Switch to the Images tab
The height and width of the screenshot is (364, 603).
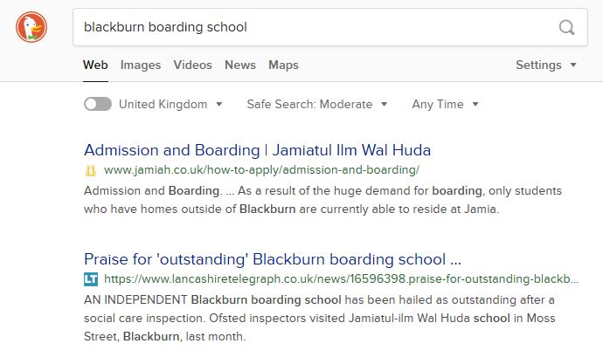point(141,65)
